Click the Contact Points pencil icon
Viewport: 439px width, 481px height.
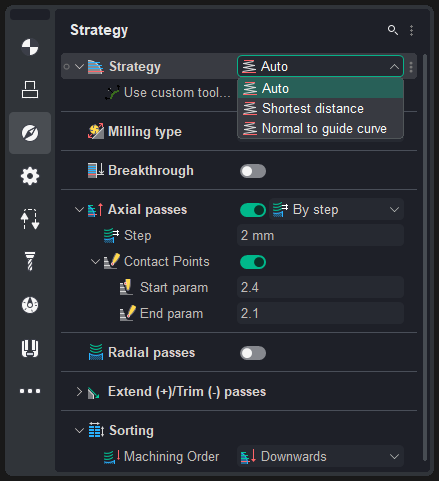tap(112, 261)
